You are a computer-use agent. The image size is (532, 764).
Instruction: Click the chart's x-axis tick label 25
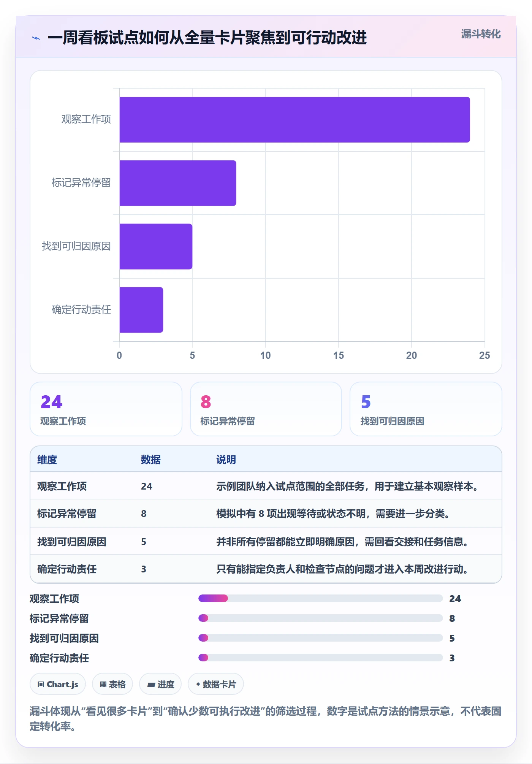(x=484, y=355)
